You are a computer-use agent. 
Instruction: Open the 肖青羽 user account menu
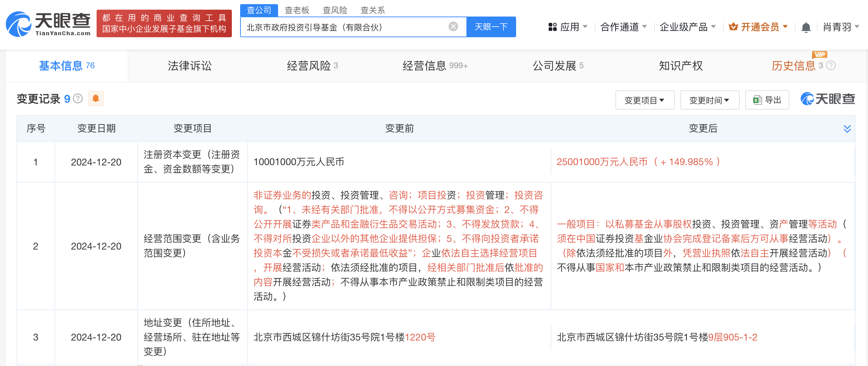tap(841, 27)
